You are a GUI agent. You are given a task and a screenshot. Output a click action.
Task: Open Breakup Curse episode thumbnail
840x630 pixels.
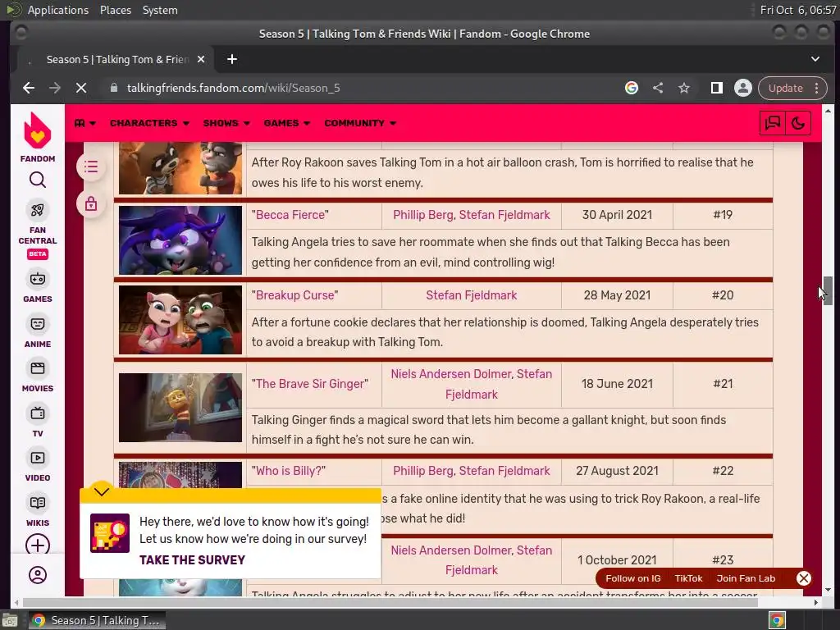(180, 320)
